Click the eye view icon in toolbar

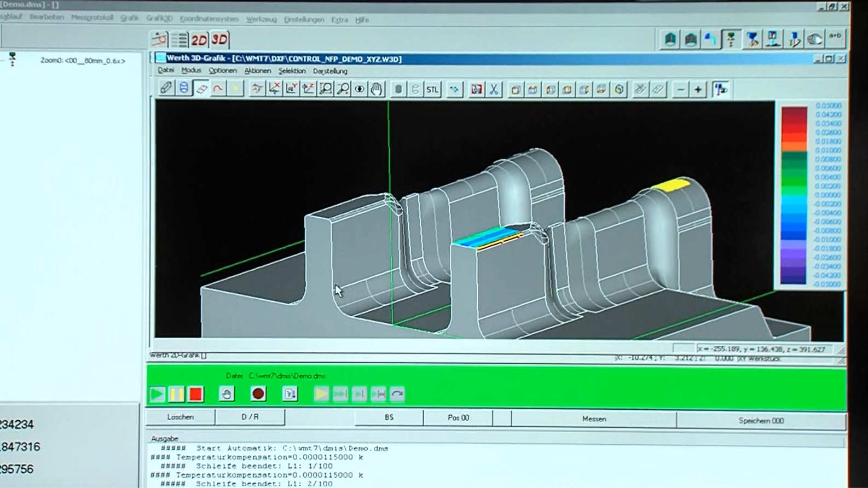360,89
